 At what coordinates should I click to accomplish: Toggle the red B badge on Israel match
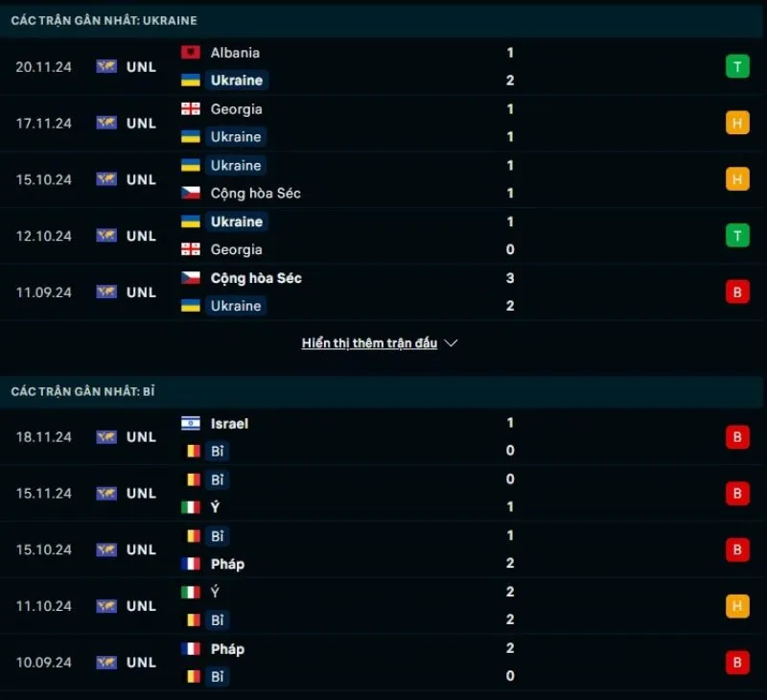click(x=737, y=436)
